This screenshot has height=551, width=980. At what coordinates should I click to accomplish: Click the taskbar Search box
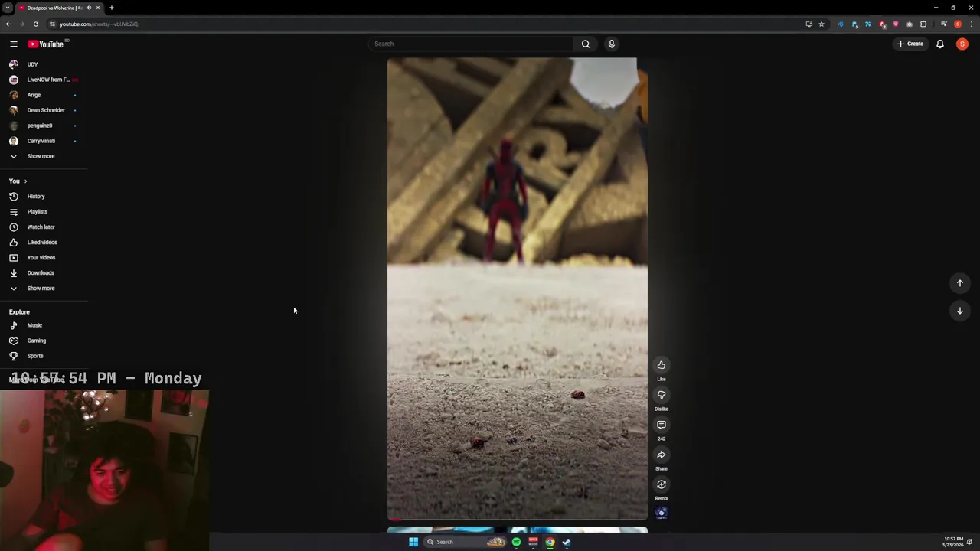[465, 542]
